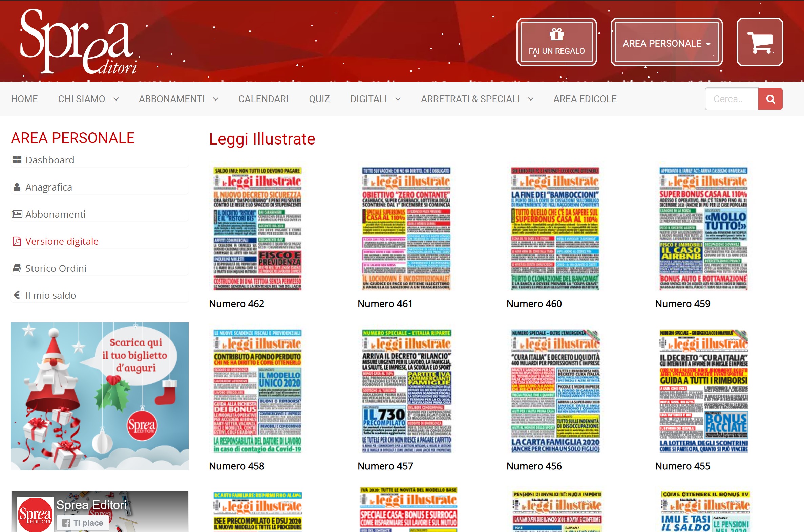
Task: Expand the Arretrati & Speciali chevron
Action: [531, 99]
